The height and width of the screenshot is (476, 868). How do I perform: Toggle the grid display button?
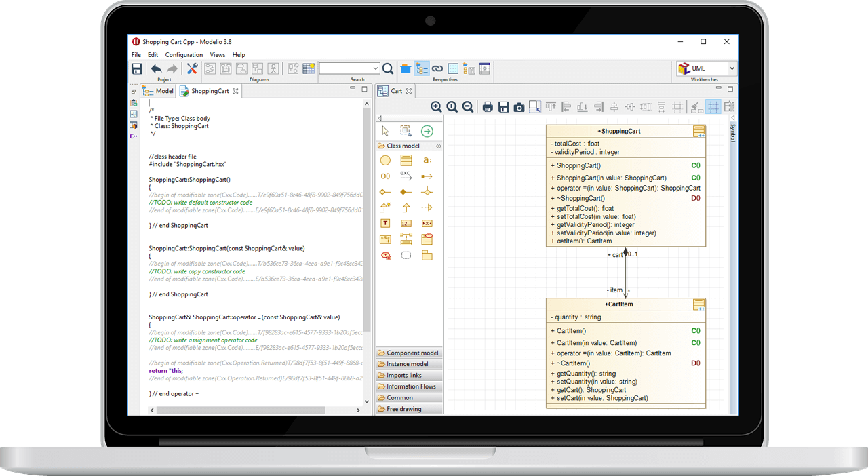coord(713,106)
